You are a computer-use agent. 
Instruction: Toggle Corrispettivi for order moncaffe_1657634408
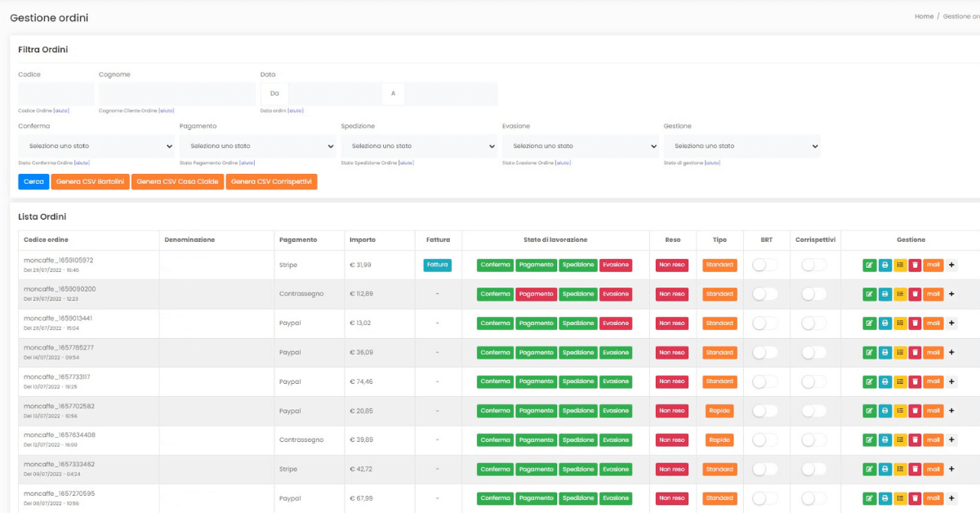[814, 440]
